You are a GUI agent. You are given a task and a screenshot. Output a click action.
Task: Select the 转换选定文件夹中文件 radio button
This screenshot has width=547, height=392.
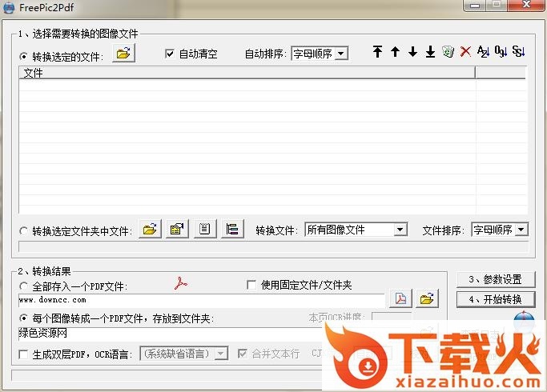tap(23, 230)
